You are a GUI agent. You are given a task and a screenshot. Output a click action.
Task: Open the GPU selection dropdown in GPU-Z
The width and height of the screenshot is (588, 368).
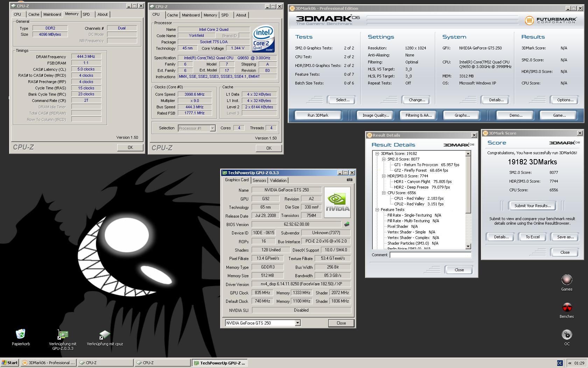(x=297, y=323)
